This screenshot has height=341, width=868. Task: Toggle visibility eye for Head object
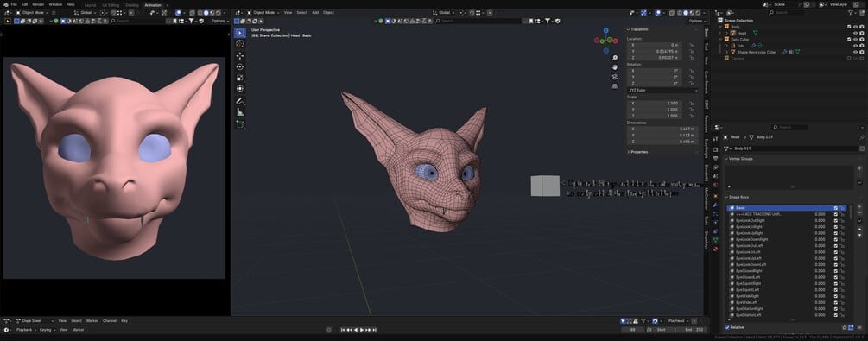click(855, 33)
